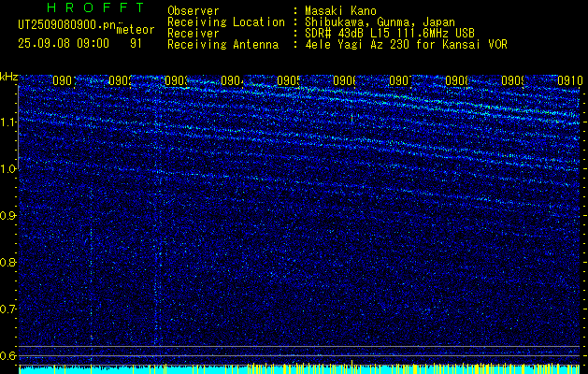Click the Receiving Antenna label
The image size is (588, 374).
223,45
